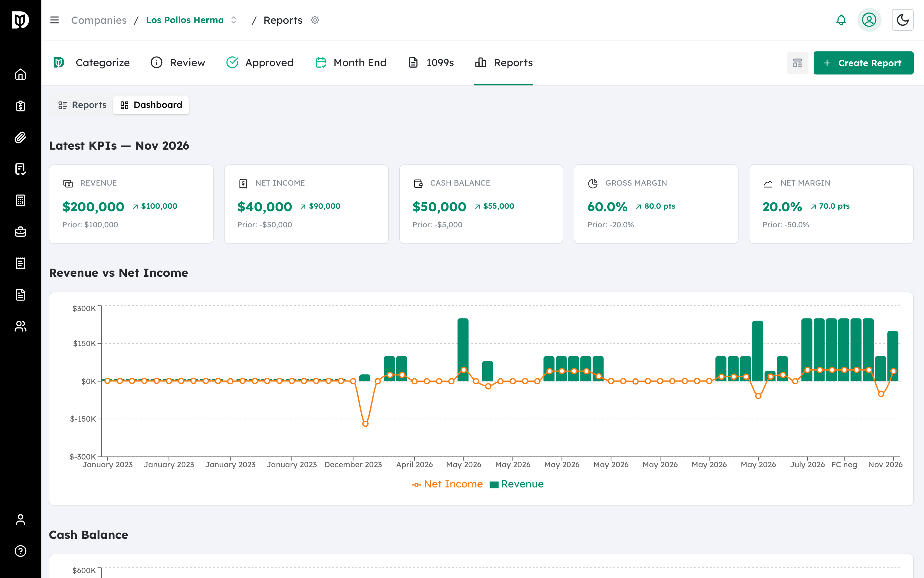This screenshot has width=924, height=578.
Task: Click the Revenue vs Net Income heading
Action: pyautogui.click(x=118, y=273)
